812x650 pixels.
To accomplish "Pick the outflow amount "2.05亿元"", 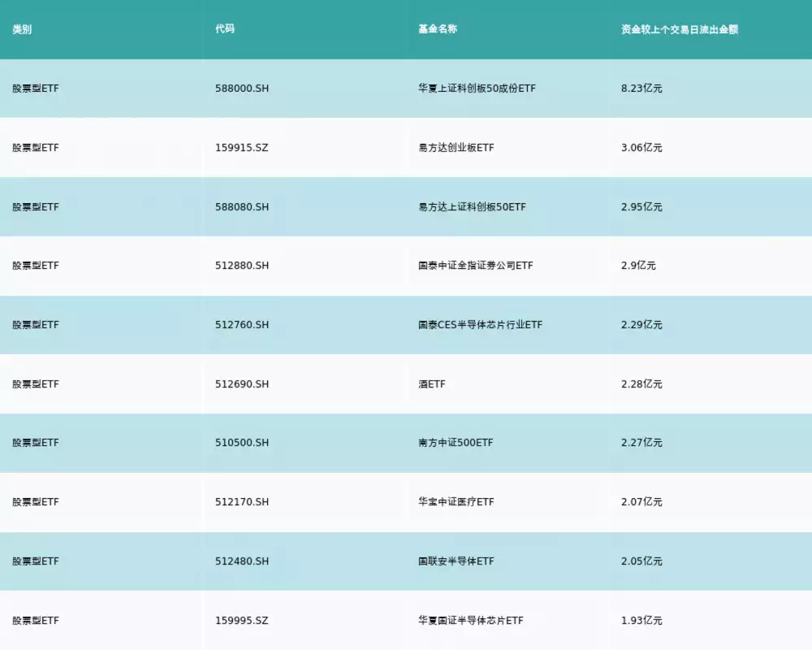I will pos(641,561).
